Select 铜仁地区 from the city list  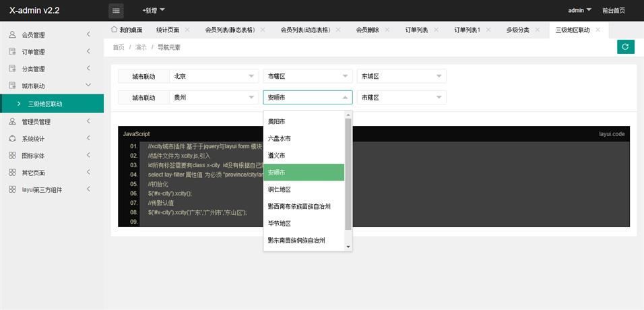[304, 189]
